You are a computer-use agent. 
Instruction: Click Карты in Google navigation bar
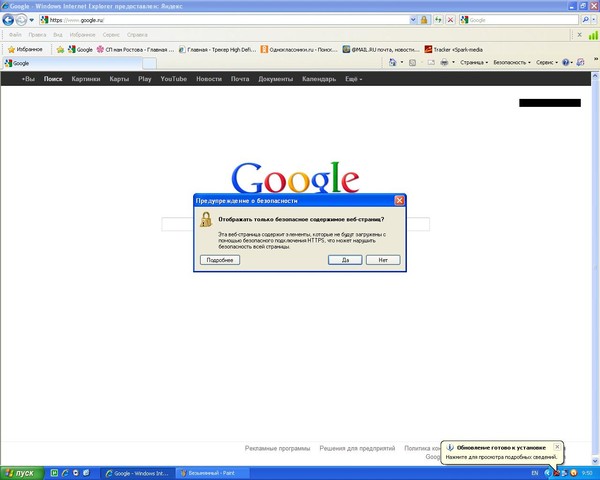coord(119,79)
